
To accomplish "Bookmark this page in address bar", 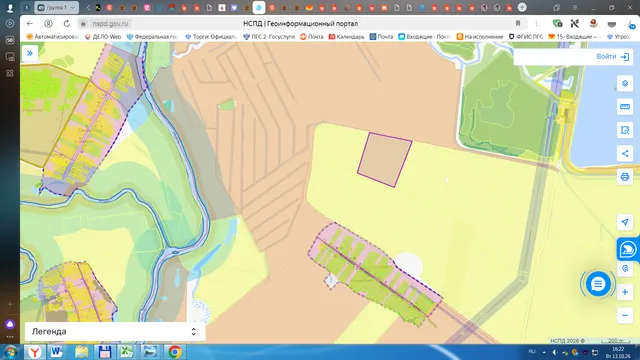I will tap(518, 24).
